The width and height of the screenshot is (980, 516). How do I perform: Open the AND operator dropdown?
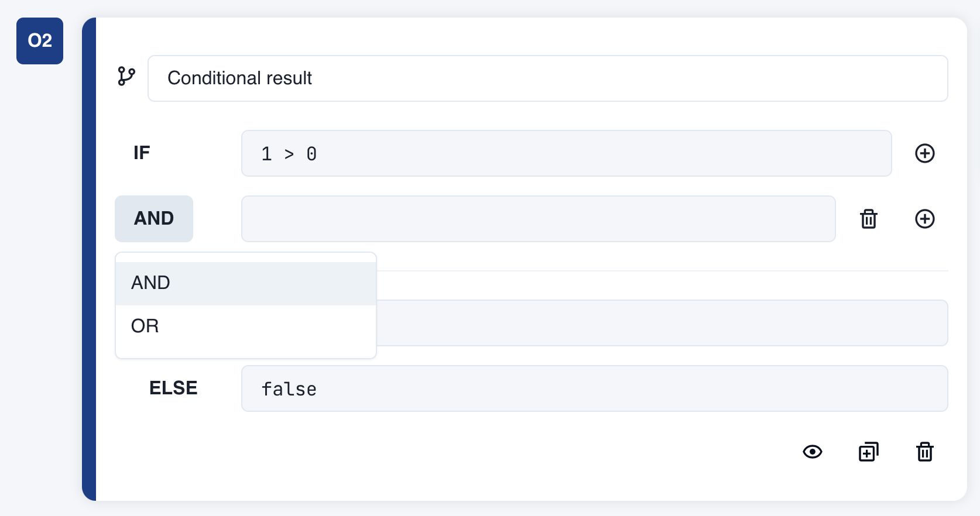[153, 218]
